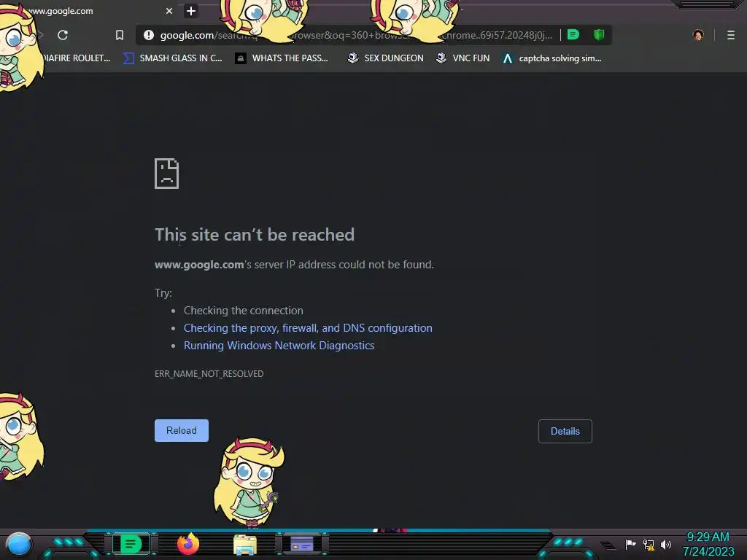Open the WHATS THE PASS... bookmark
Viewport: 747px width, 560px height.
(282, 58)
